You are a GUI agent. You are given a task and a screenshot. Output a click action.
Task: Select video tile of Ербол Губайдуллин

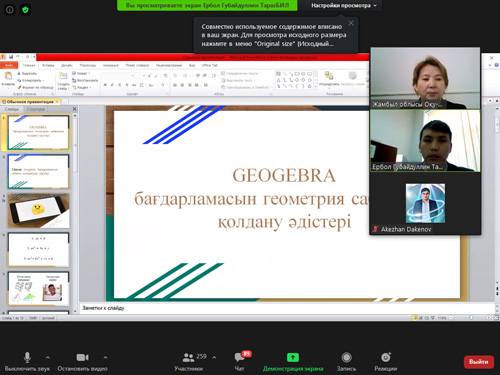click(425, 141)
